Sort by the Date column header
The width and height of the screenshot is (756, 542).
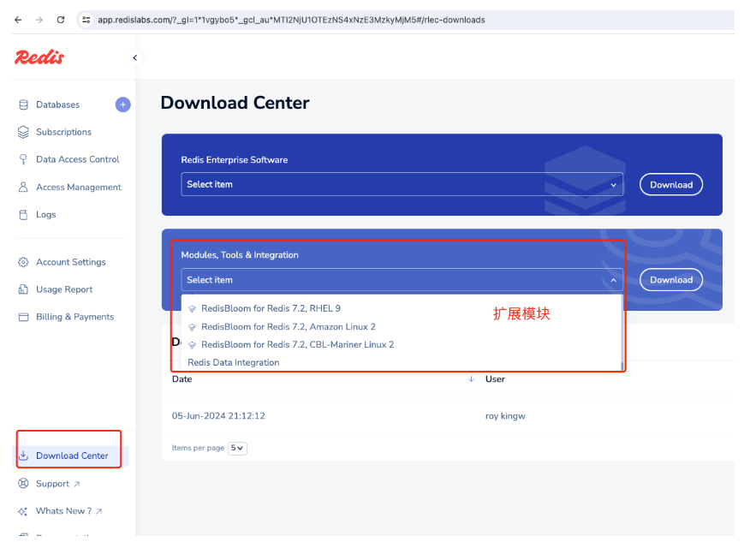coord(182,379)
